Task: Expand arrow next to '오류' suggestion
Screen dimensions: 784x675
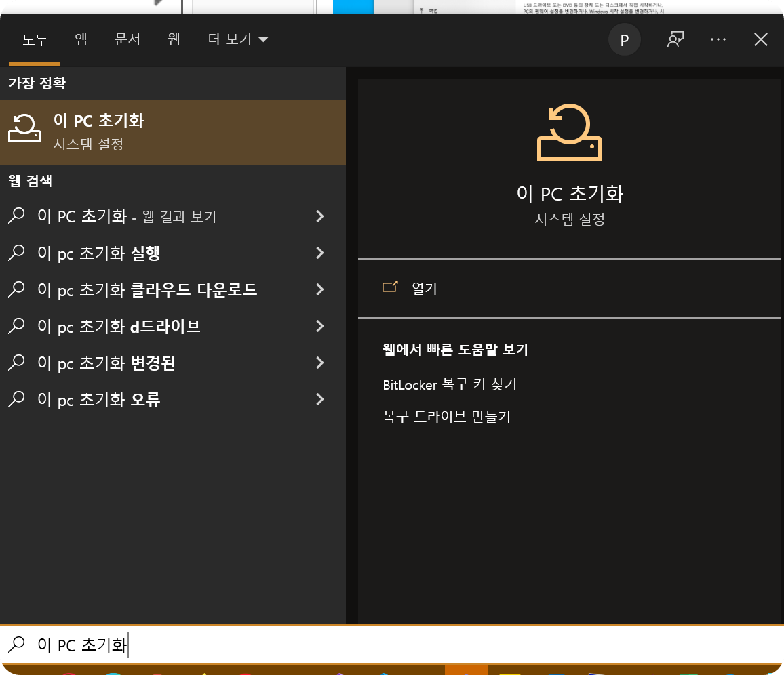Action: [320, 399]
